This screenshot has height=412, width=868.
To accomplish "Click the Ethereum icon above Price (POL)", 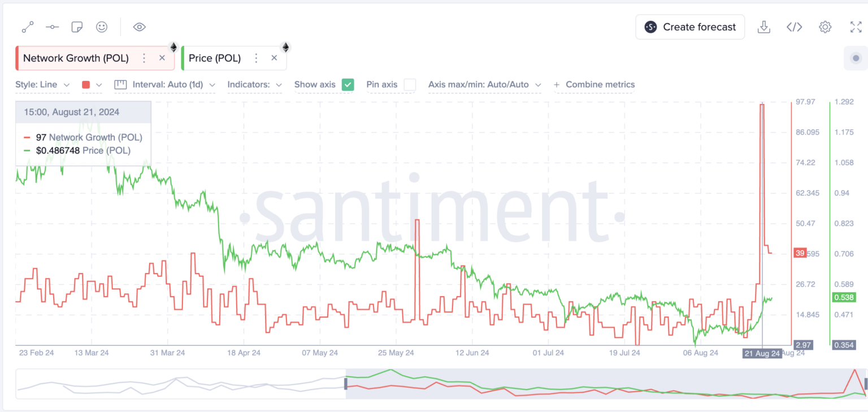I will pyautogui.click(x=285, y=47).
